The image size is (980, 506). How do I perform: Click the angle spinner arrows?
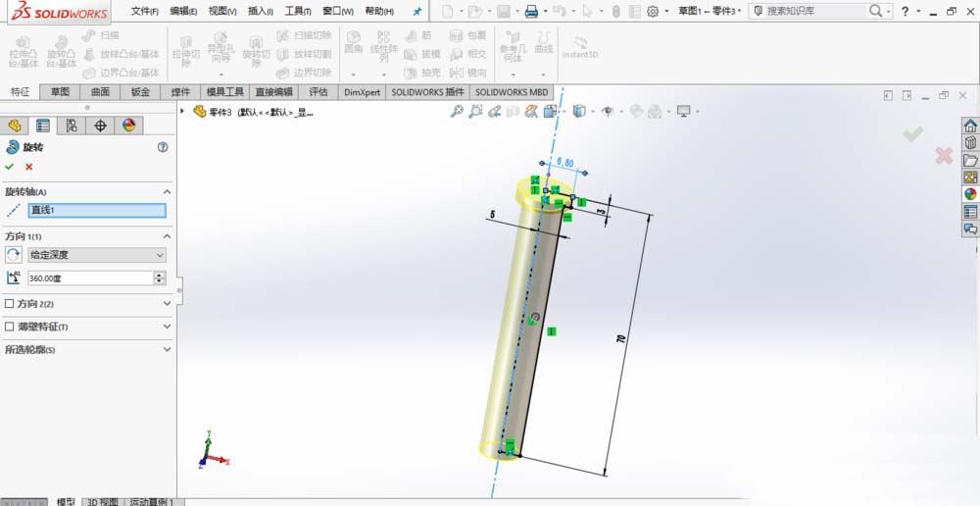point(160,278)
